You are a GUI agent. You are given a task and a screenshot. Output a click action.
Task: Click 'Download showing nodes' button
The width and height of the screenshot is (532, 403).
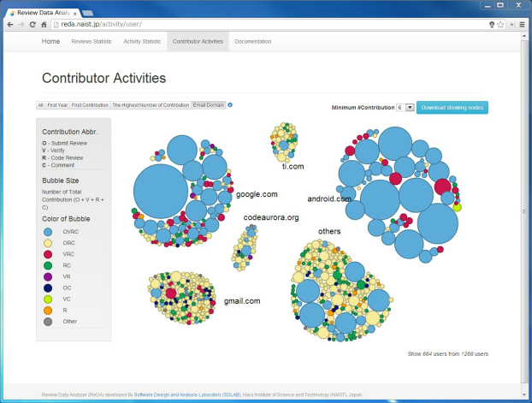[x=452, y=108]
